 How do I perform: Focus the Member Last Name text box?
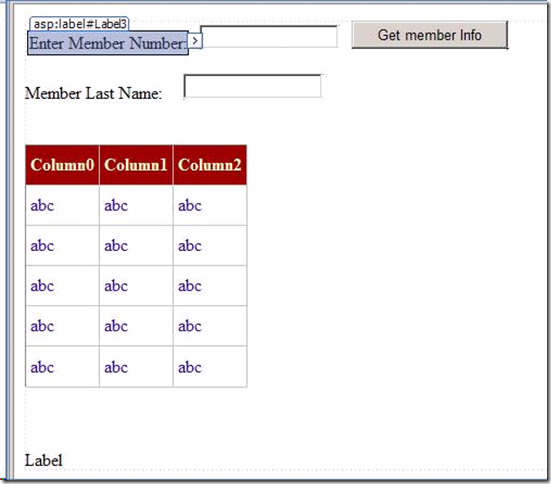coord(252,86)
